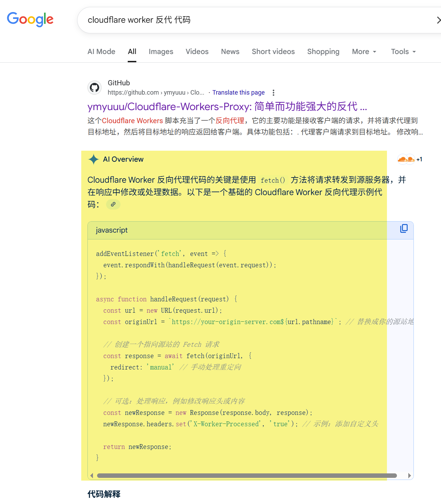This screenshot has width=441, height=504.
Task: Open the Short videos tab
Action: pos(273,52)
